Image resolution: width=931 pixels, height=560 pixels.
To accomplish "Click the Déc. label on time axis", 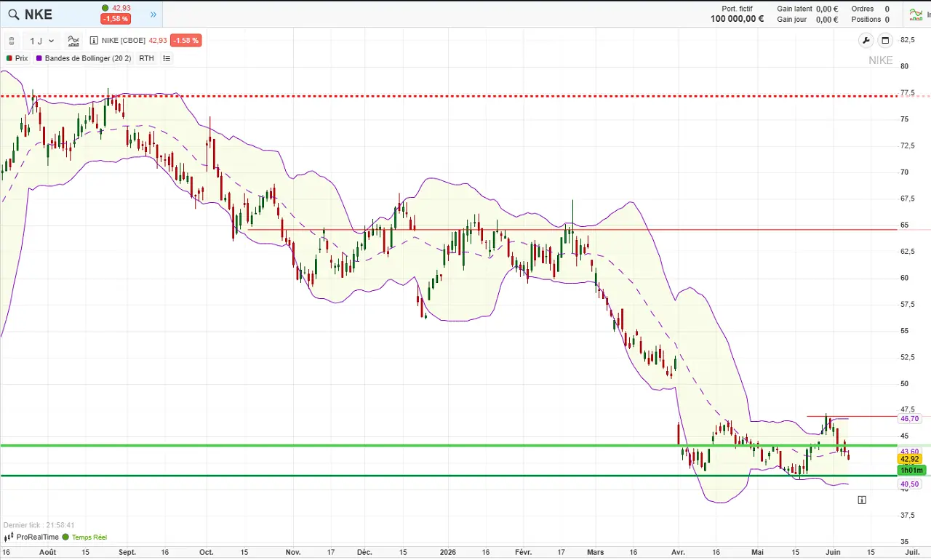I will pyautogui.click(x=364, y=552).
